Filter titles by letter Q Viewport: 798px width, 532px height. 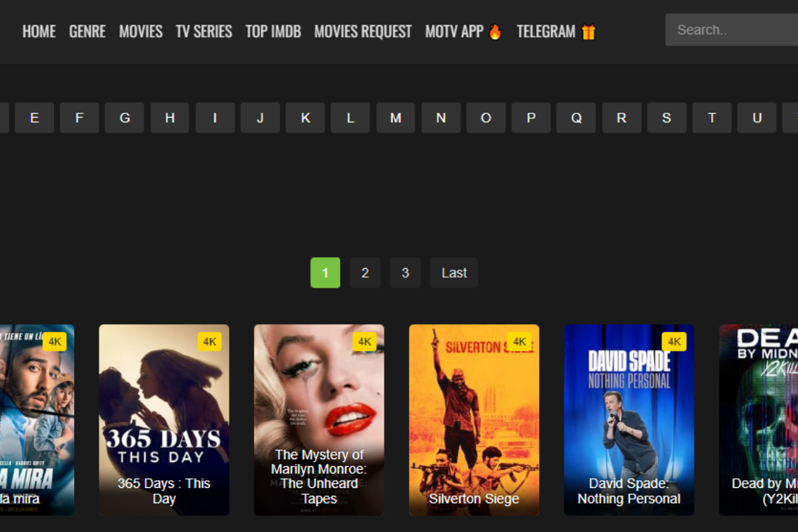tap(576, 118)
